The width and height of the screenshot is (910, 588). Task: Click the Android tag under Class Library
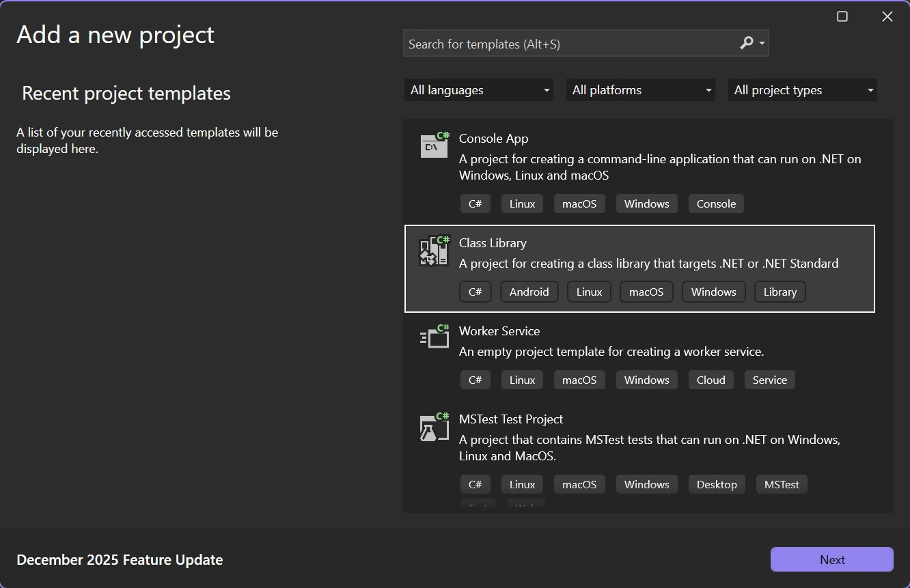pyautogui.click(x=529, y=292)
